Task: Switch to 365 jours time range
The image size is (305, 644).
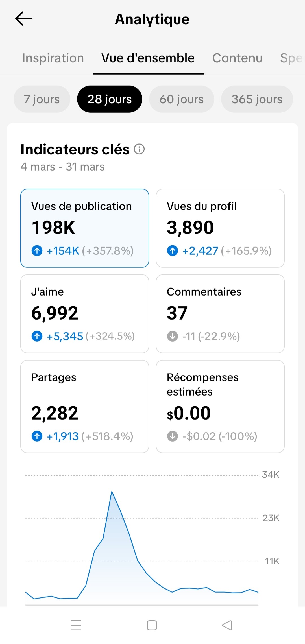Action: click(x=257, y=99)
